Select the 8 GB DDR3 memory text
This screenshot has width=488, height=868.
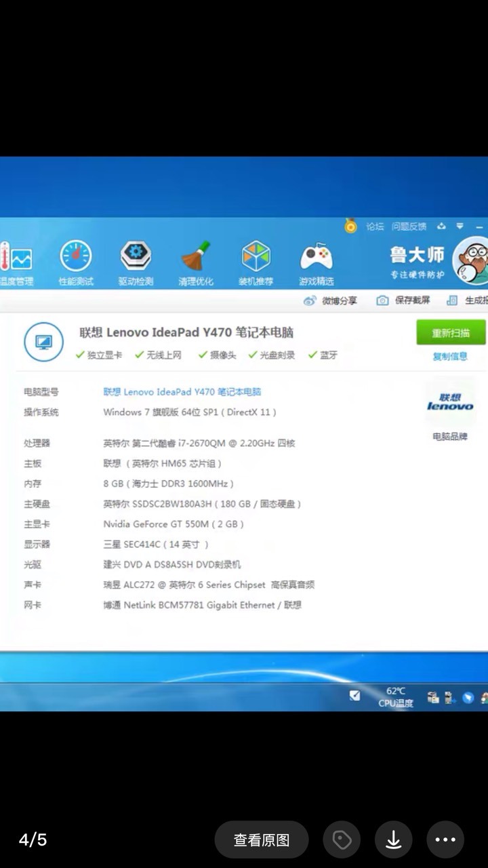(x=168, y=484)
